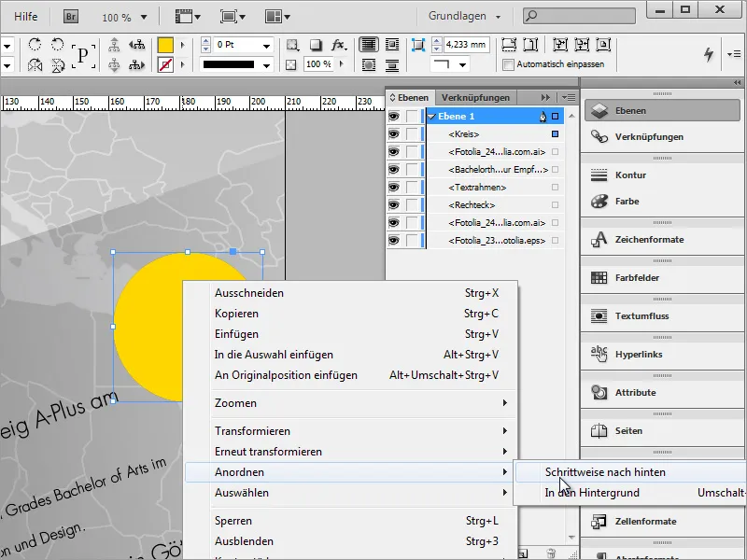Open Grundlagen workspace dropdown

pos(464,16)
